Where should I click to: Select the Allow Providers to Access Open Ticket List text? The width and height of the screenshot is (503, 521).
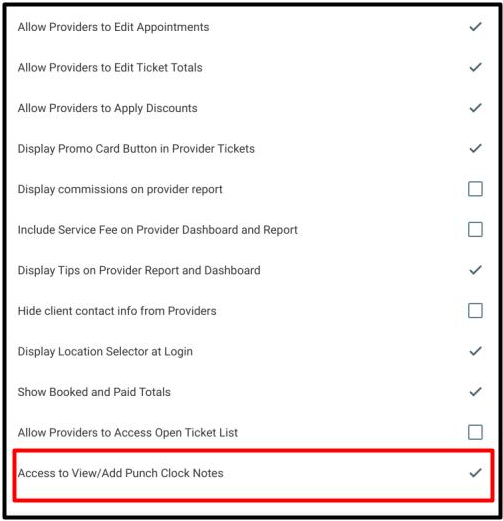click(x=128, y=433)
